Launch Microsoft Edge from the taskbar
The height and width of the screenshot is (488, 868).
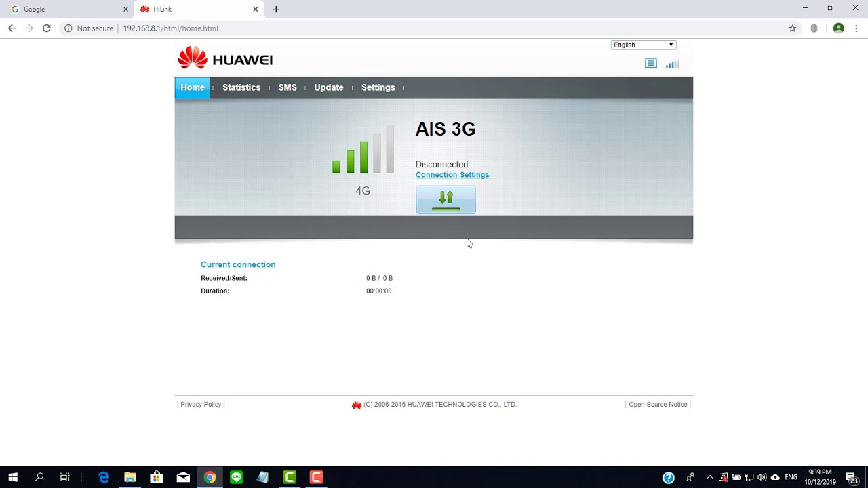[x=104, y=477]
